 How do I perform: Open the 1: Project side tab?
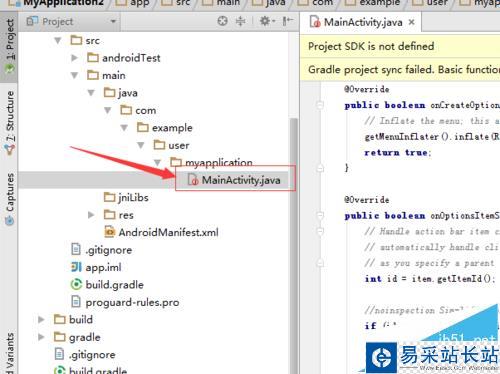point(10,46)
